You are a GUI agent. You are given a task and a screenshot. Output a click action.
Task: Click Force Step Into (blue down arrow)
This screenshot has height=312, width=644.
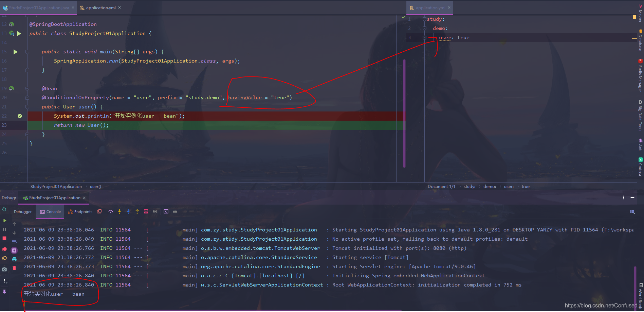tap(128, 211)
